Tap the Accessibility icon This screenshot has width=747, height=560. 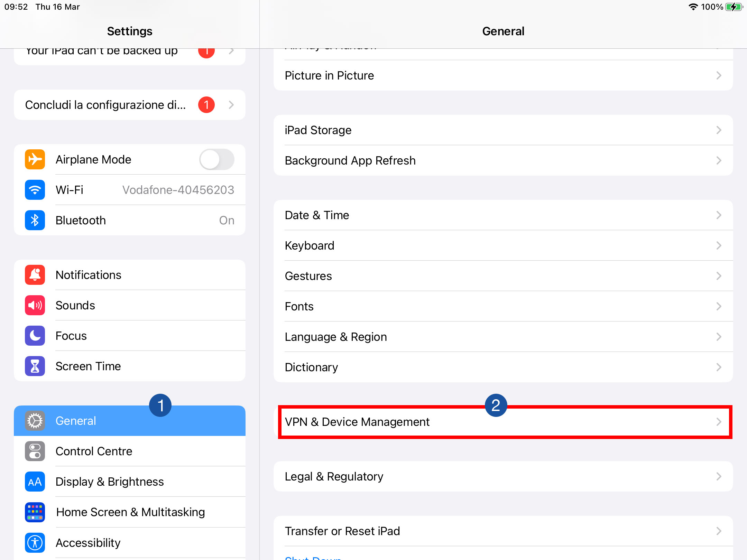click(35, 542)
